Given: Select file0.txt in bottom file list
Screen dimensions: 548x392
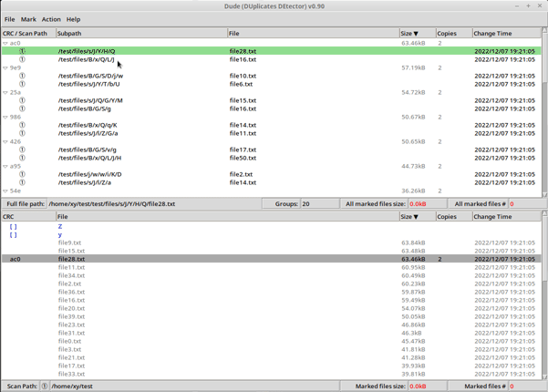Looking at the screenshot, I should click(x=69, y=341).
